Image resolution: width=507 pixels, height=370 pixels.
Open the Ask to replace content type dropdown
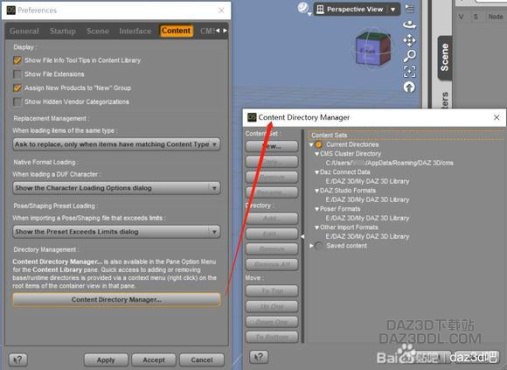pyautogui.click(x=116, y=144)
